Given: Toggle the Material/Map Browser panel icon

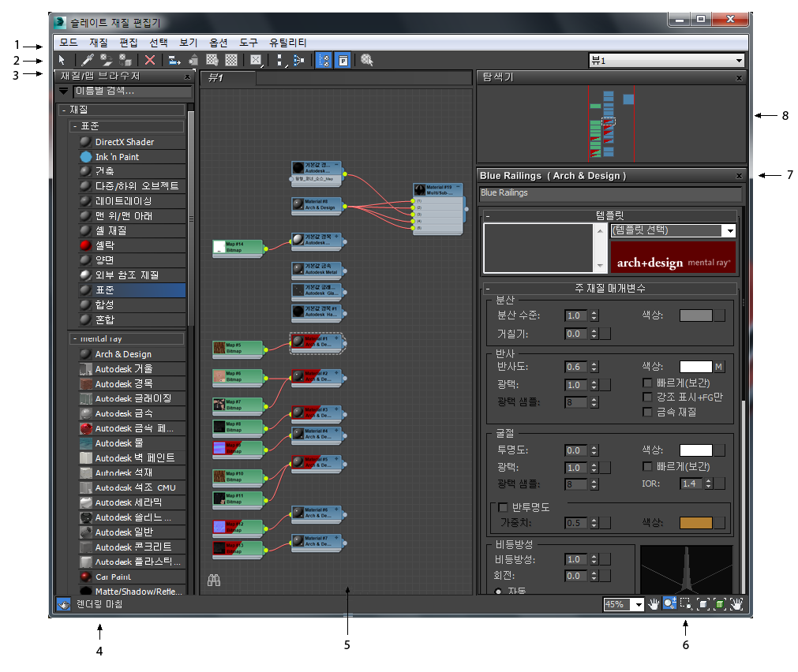Looking at the screenshot, I should [x=324, y=60].
